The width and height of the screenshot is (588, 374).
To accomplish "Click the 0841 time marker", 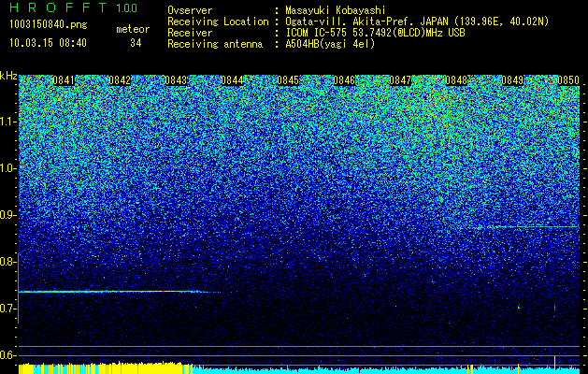I will [64, 80].
